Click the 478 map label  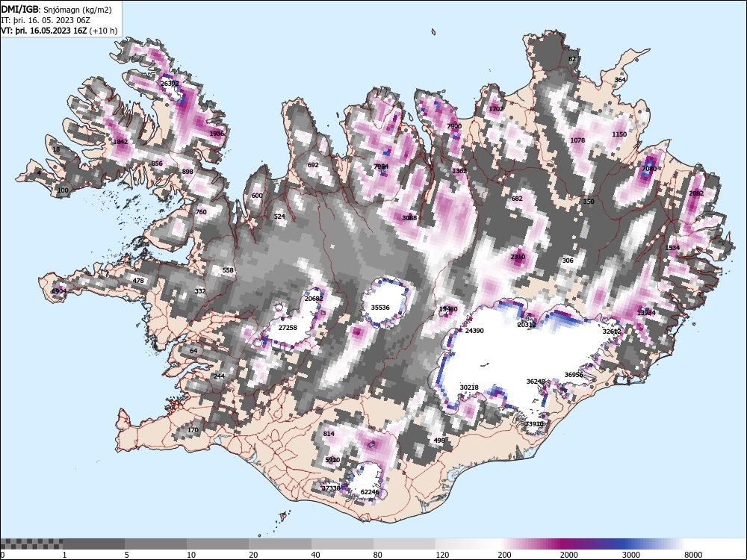[138, 281]
